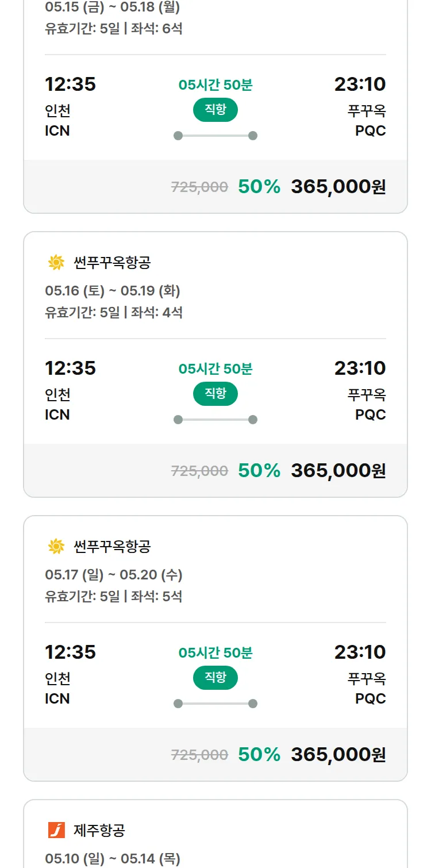This screenshot has width=431, height=868.
Task: Click the Sun Phu Quoc Airways logo on the 05.16 flight
Action: (56, 263)
